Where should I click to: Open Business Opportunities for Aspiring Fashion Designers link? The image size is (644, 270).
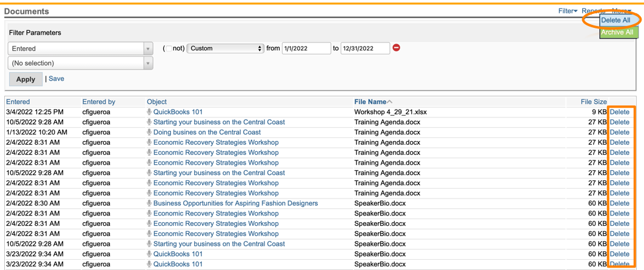235,203
